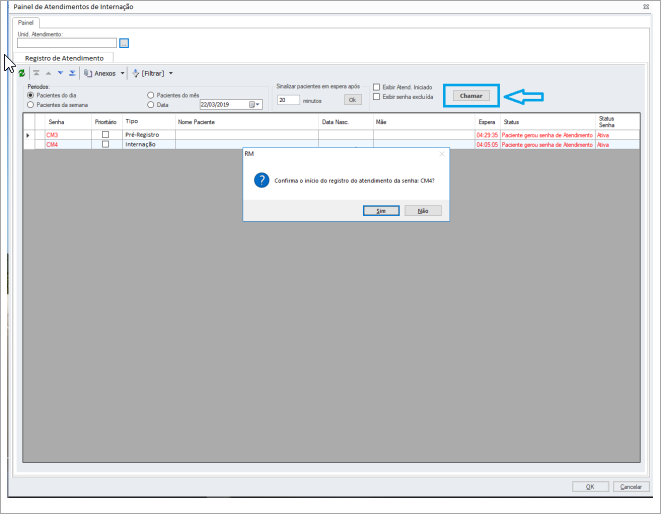
Task: Click the Ok button next to minutos
Action: (353, 100)
